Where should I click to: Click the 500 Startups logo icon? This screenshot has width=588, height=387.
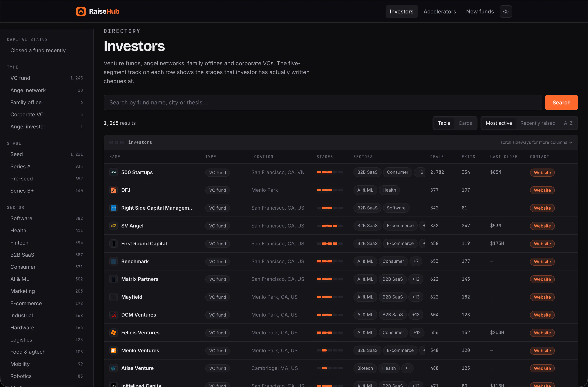114,172
